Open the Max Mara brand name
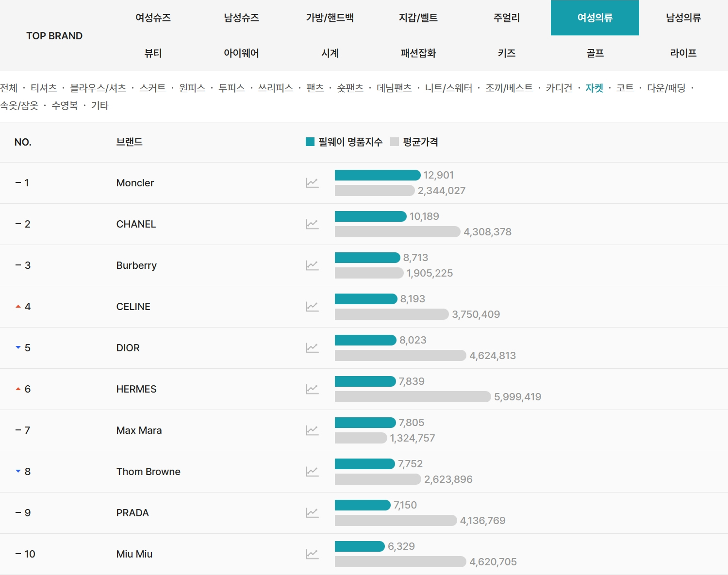 click(x=139, y=430)
